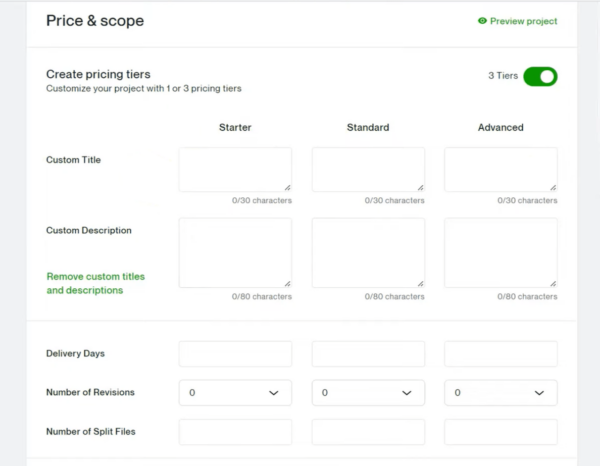Click the Standard Custom Title field

[x=368, y=169]
